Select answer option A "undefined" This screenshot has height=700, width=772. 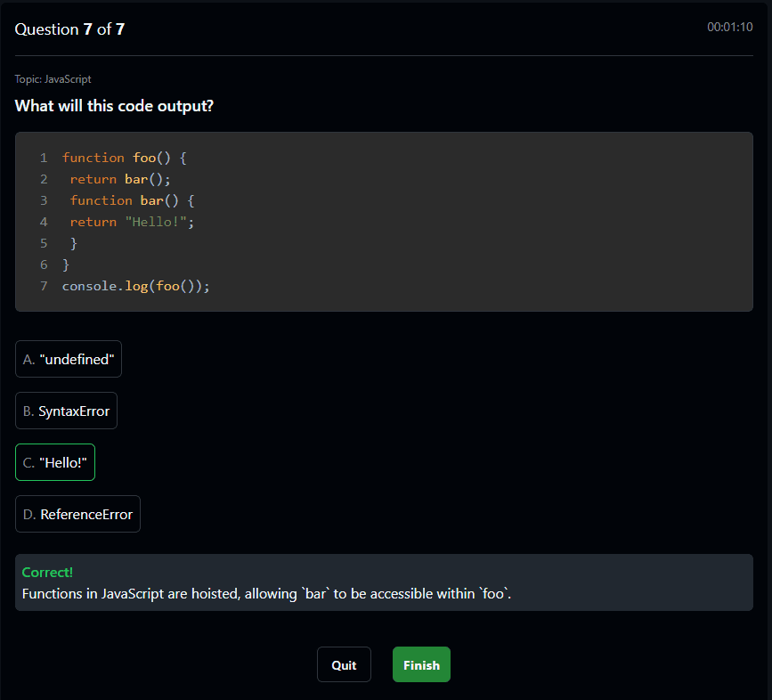[x=68, y=359]
